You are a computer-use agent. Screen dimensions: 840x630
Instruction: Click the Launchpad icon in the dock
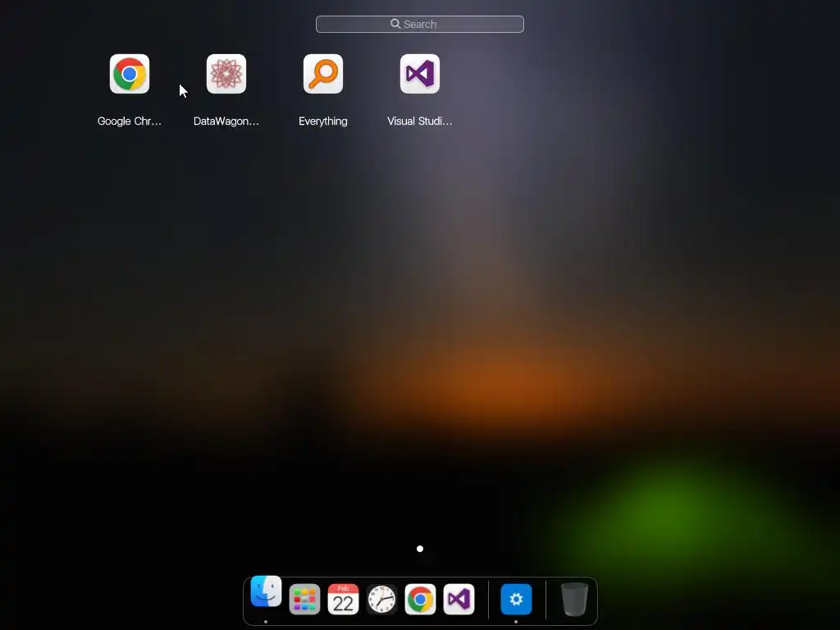coord(304,599)
